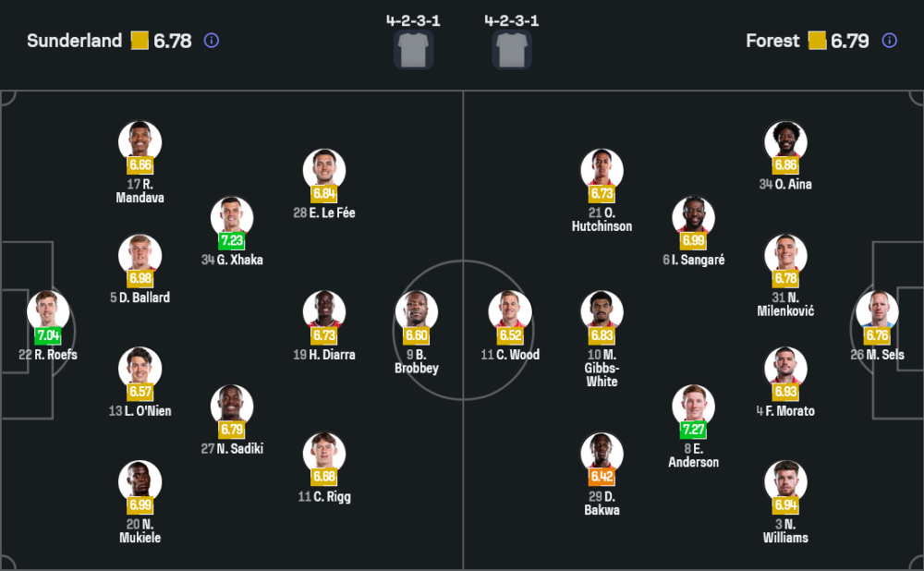924x571 pixels.
Task: Select B. Brobbey's player avatar
Action: click(x=417, y=311)
